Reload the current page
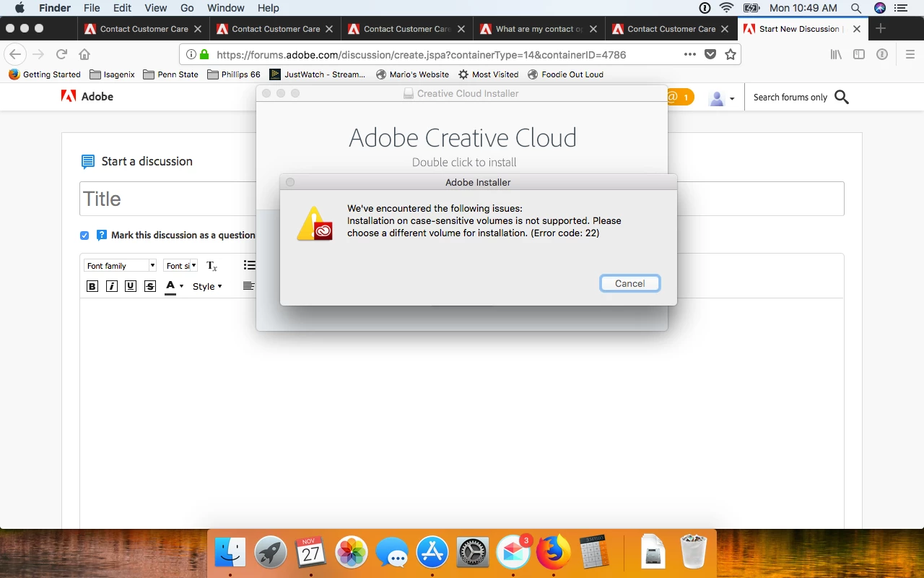Image resolution: width=924 pixels, height=578 pixels. pos(62,54)
